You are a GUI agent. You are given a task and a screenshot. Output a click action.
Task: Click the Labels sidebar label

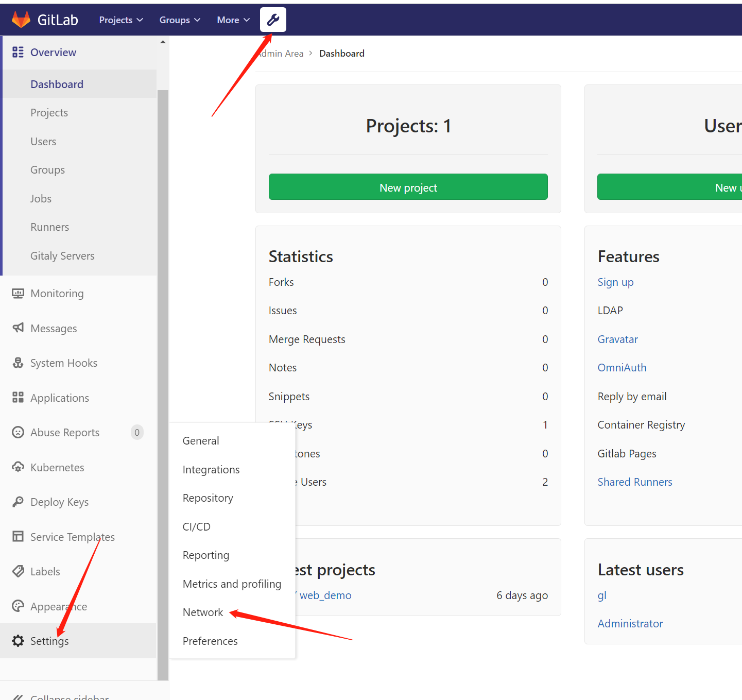(x=45, y=571)
